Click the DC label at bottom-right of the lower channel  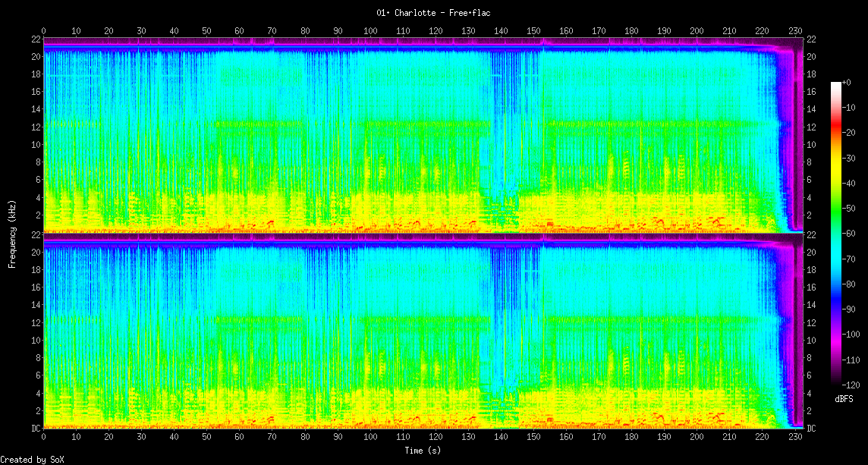click(x=811, y=428)
